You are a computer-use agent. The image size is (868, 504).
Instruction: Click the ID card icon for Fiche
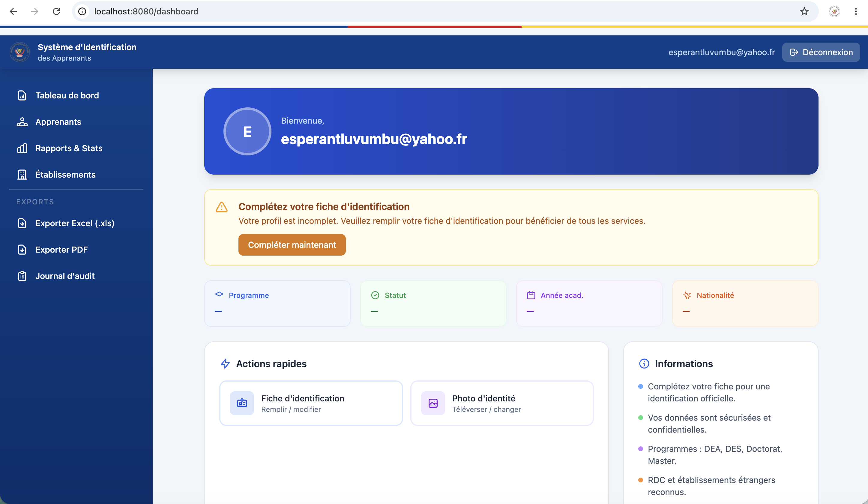click(x=242, y=403)
